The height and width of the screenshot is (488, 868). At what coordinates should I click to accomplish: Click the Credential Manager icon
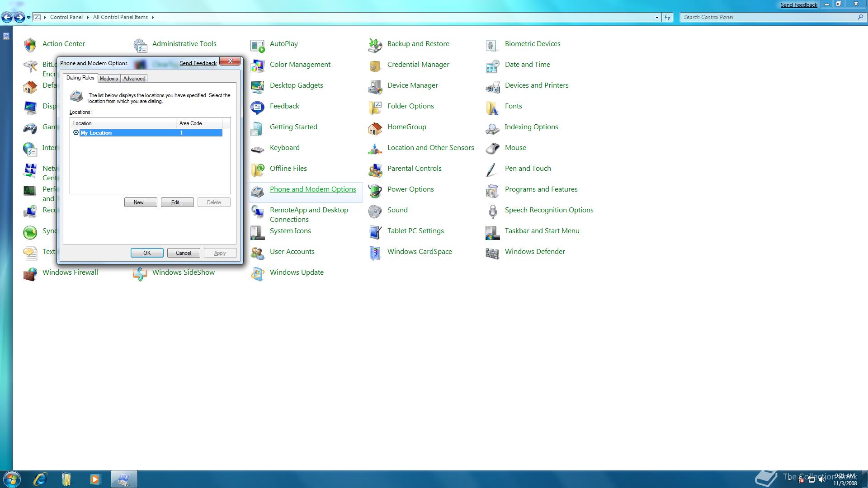click(x=375, y=66)
